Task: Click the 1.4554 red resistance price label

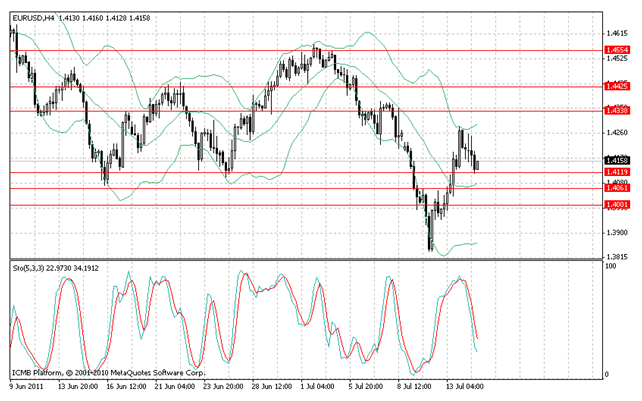Action: pos(617,49)
